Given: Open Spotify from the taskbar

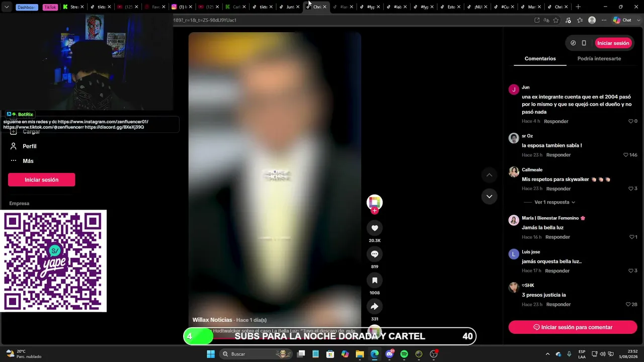Looking at the screenshot, I should tap(404, 354).
